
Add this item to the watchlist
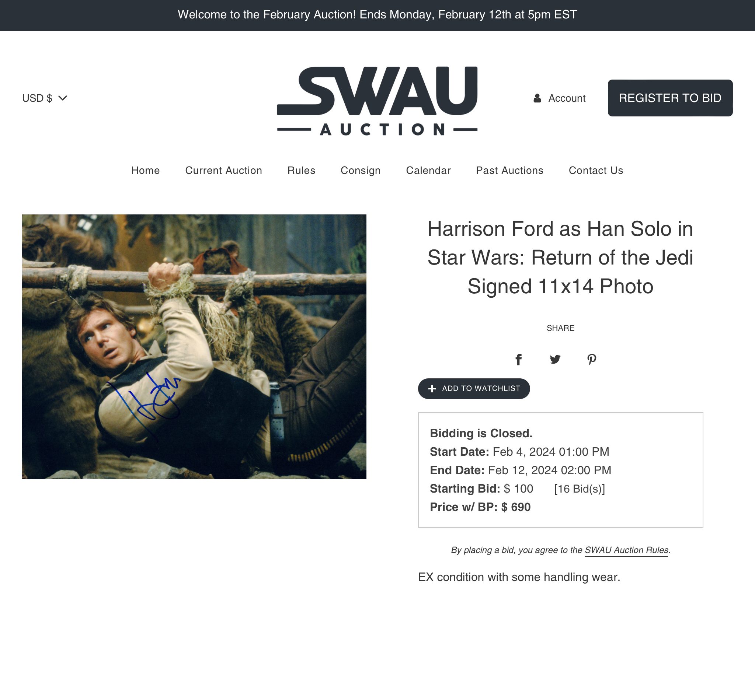click(474, 389)
